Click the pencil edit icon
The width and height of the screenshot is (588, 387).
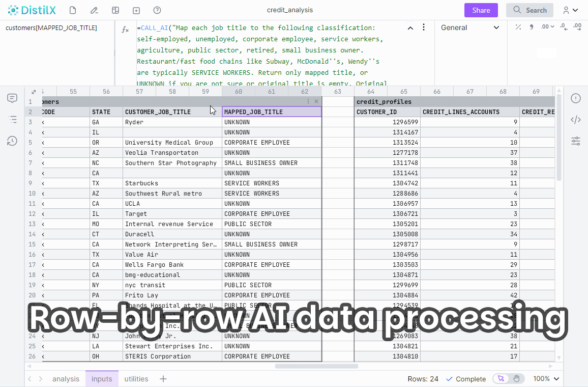[x=94, y=10]
